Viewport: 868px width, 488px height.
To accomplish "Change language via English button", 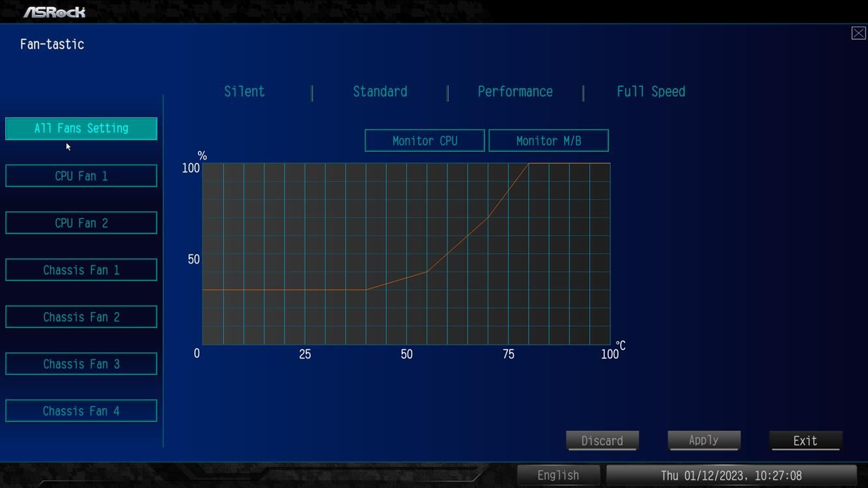I will tap(558, 476).
